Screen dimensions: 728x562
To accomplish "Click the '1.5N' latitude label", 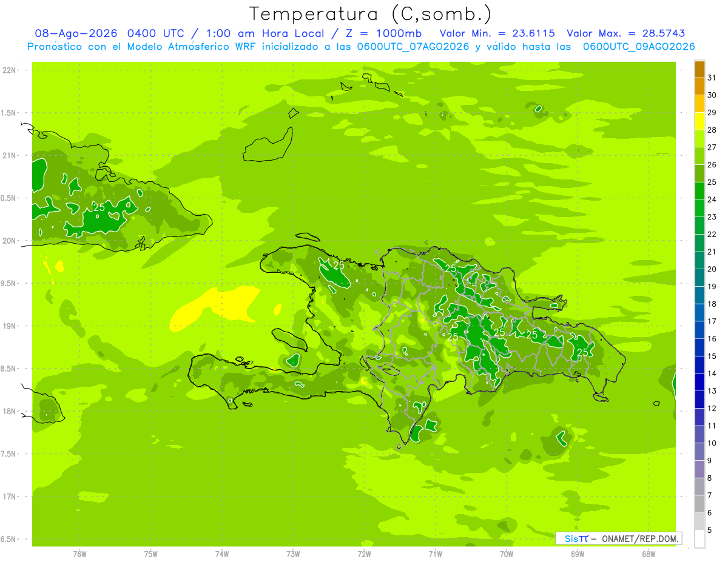I will [x=9, y=113].
